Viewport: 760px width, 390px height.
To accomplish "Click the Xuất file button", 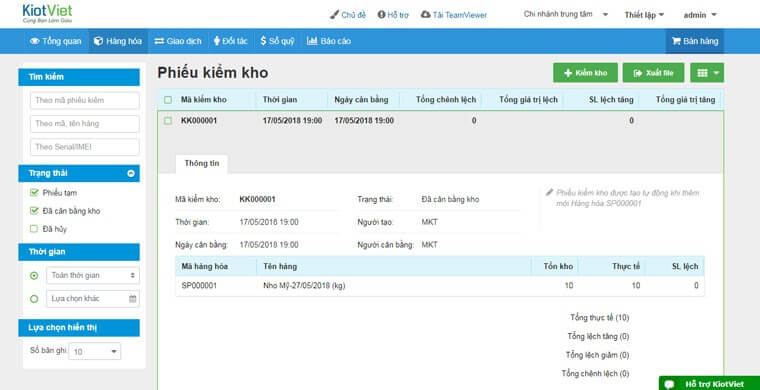I will point(653,73).
